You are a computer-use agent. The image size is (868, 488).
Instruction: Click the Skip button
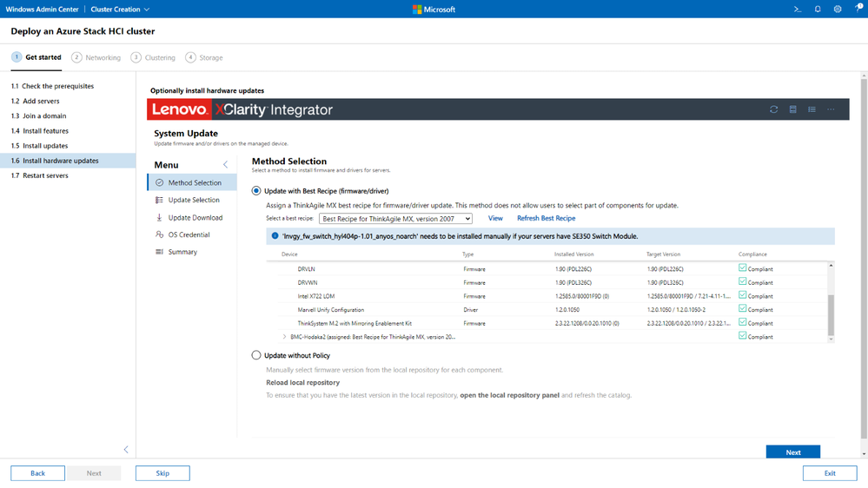(x=162, y=473)
